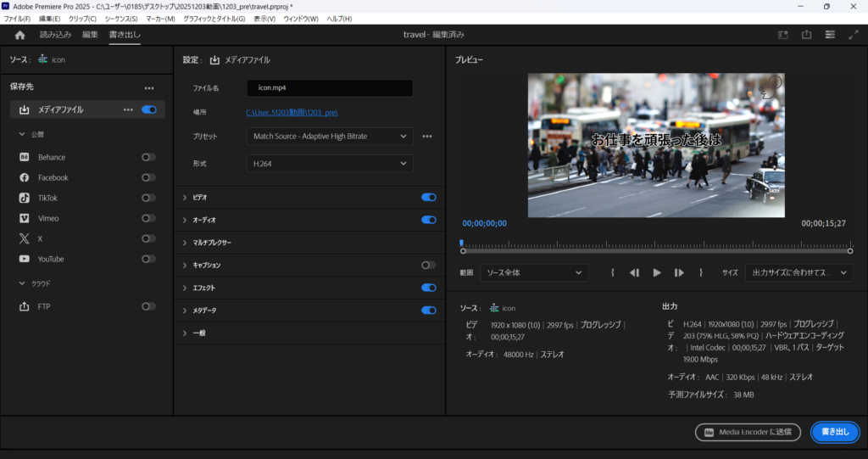Click the Play button under the preview
868x459 pixels.
657,272
